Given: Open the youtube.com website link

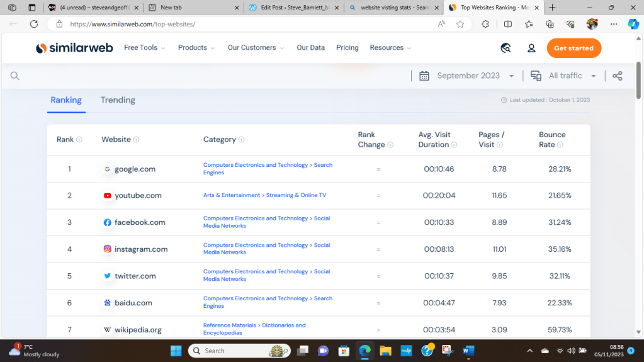Looking at the screenshot, I should pos(138,196).
